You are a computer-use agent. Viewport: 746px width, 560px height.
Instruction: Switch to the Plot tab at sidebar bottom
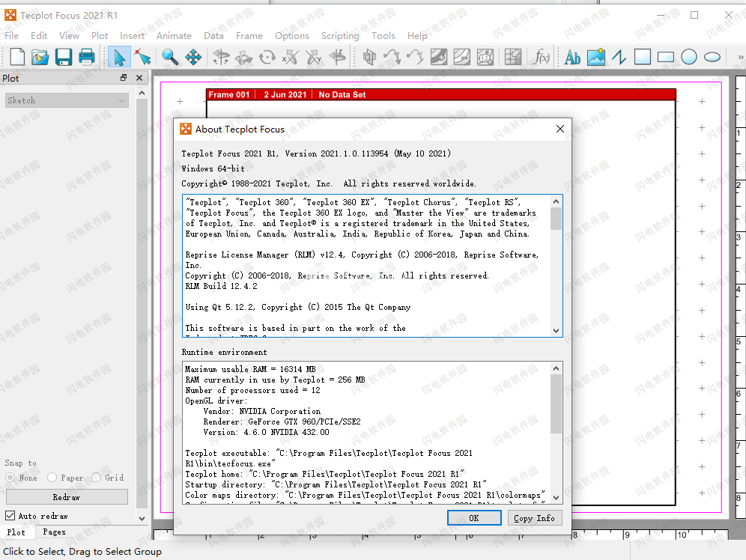[x=16, y=532]
